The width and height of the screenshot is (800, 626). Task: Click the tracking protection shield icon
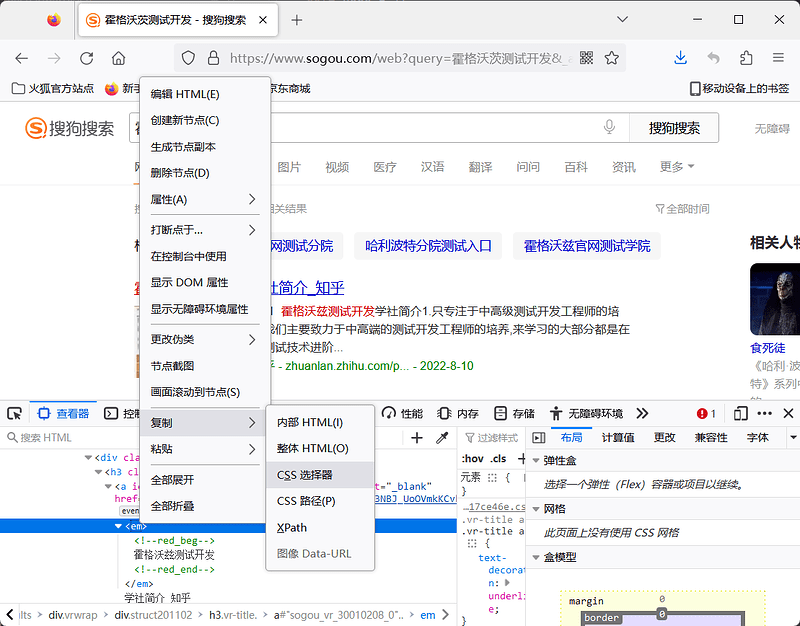(188, 58)
